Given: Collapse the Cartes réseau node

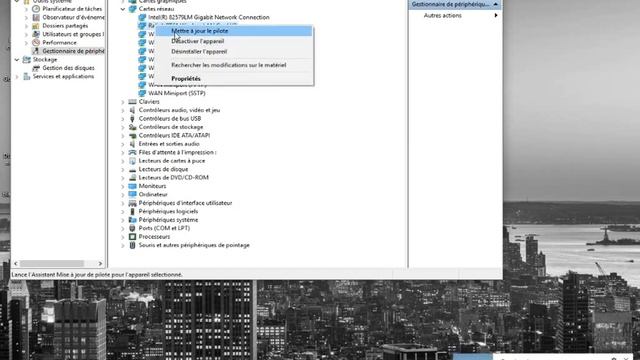Looking at the screenshot, I should point(123,9).
